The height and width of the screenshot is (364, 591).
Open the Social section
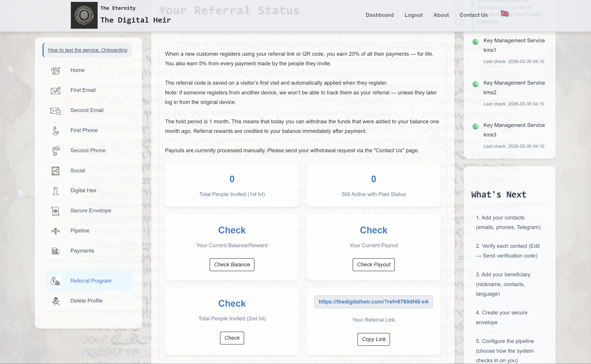pyautogui.click(x=88, y=171)
